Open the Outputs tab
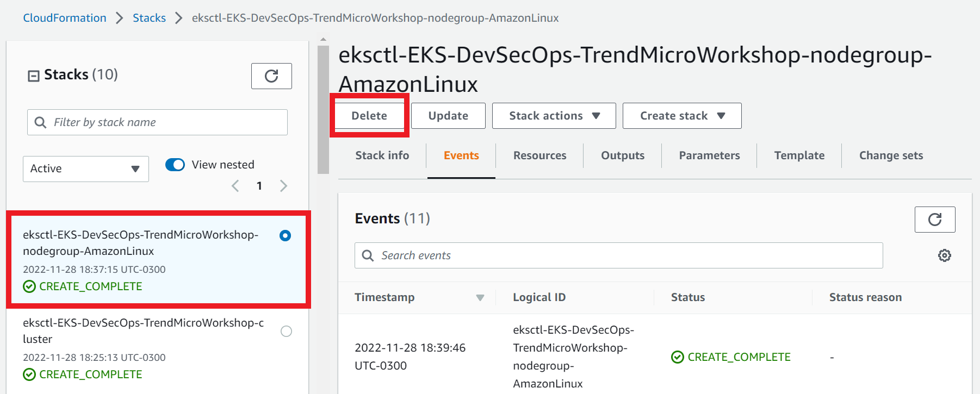Screen dimensions: 980x394 (x=623, y=155)
